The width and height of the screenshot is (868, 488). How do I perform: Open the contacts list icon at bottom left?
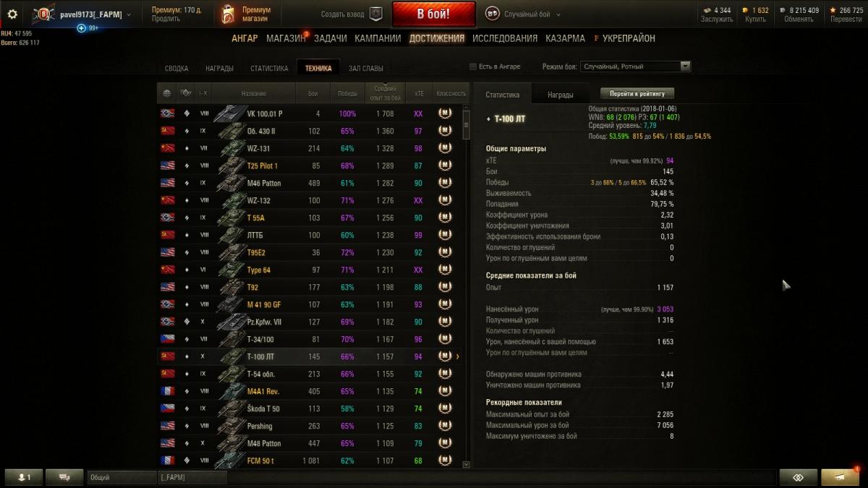coord(24,477)
